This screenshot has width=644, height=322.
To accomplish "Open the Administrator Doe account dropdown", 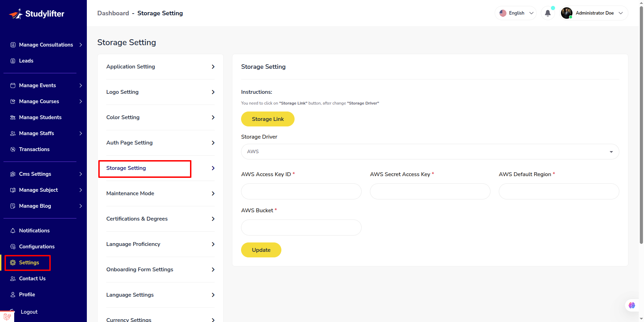I will [594, 13].
